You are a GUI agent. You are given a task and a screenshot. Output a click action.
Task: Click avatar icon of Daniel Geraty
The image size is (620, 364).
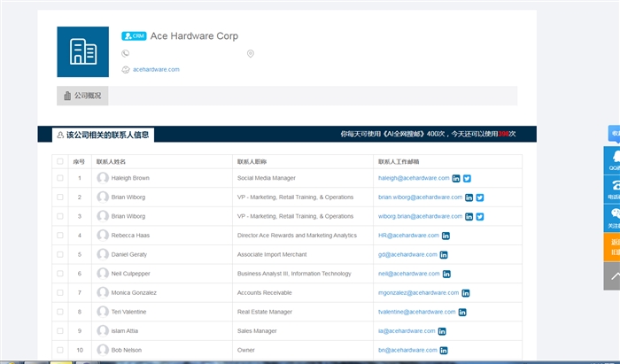point(103,254)
